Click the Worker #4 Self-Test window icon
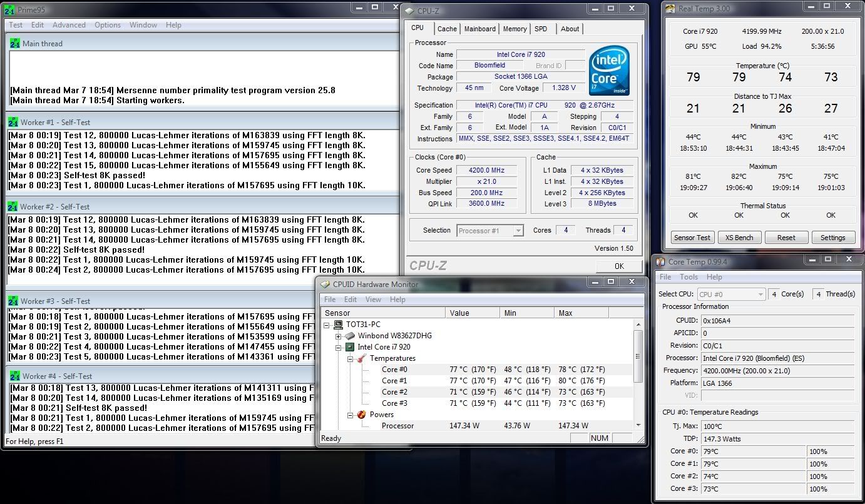865x504 pixels. [15, 376]
